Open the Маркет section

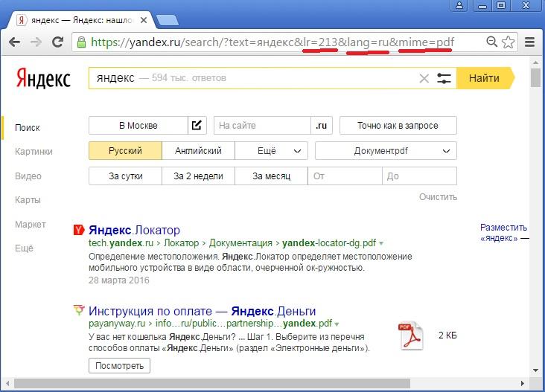31,225
